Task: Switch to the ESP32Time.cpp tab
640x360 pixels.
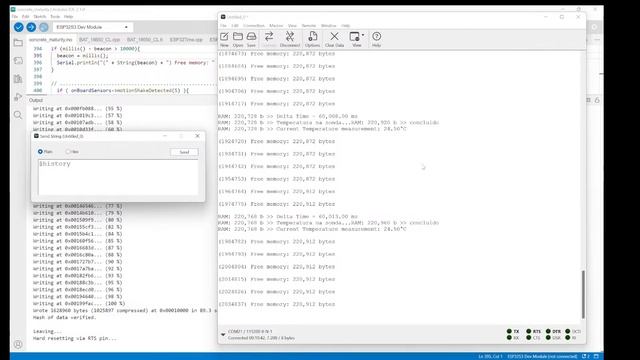Action: tap(186, 40)
